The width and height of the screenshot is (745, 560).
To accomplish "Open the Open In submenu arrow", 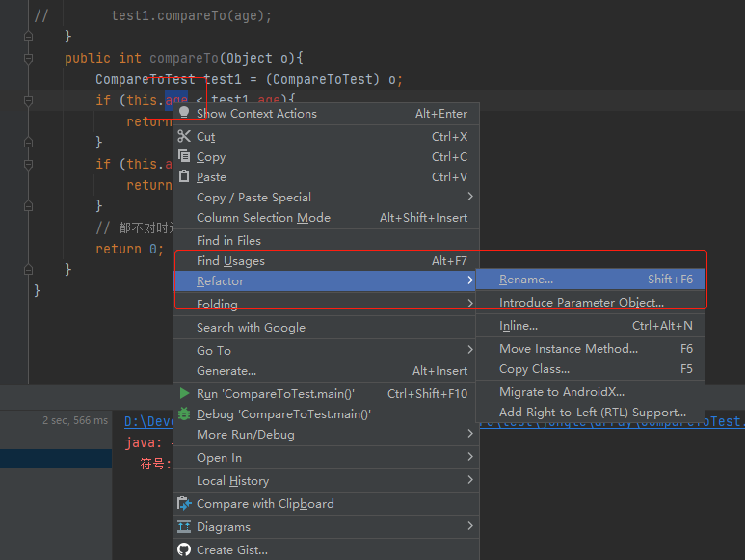I will [x=470, y=457].
